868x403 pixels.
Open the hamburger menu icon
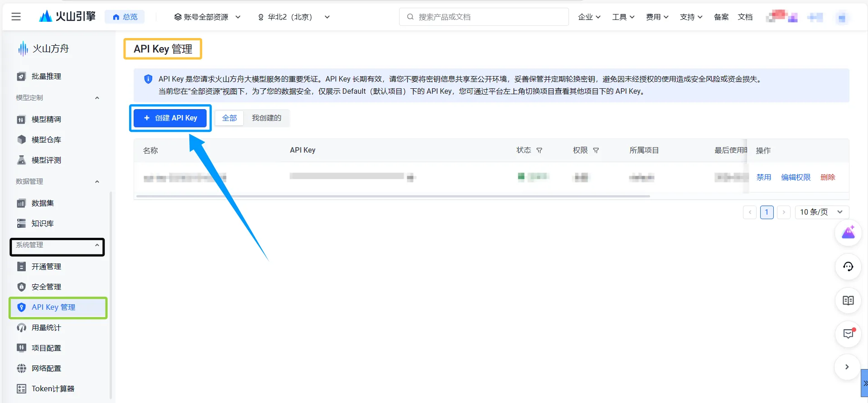coord(16,17)
